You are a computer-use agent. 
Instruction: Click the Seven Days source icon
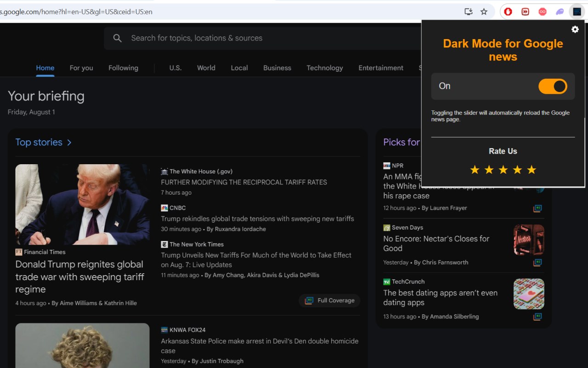[387, 228]
